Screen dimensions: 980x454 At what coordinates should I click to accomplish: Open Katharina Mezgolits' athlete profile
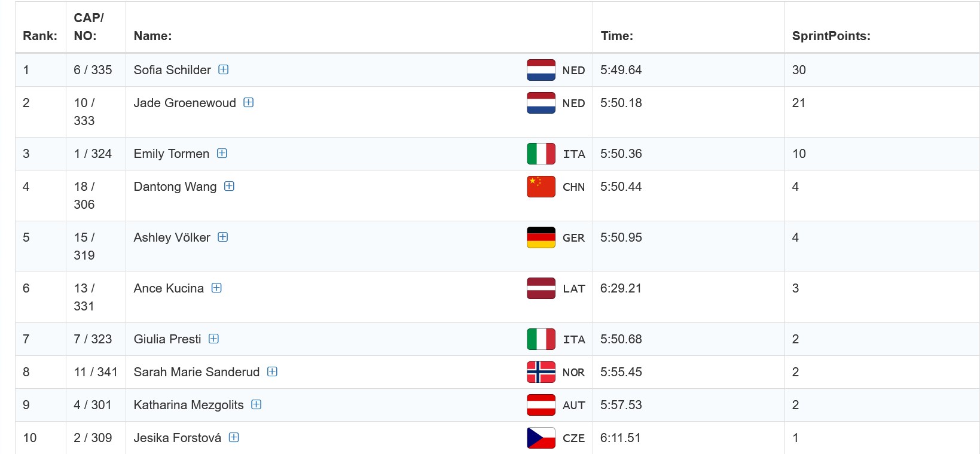(188, 405)
